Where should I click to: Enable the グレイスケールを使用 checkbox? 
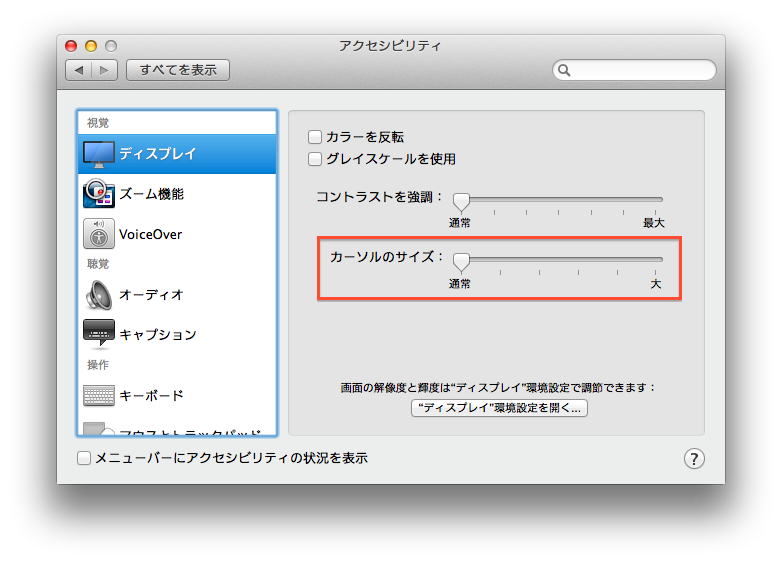(x=315, y=159)
